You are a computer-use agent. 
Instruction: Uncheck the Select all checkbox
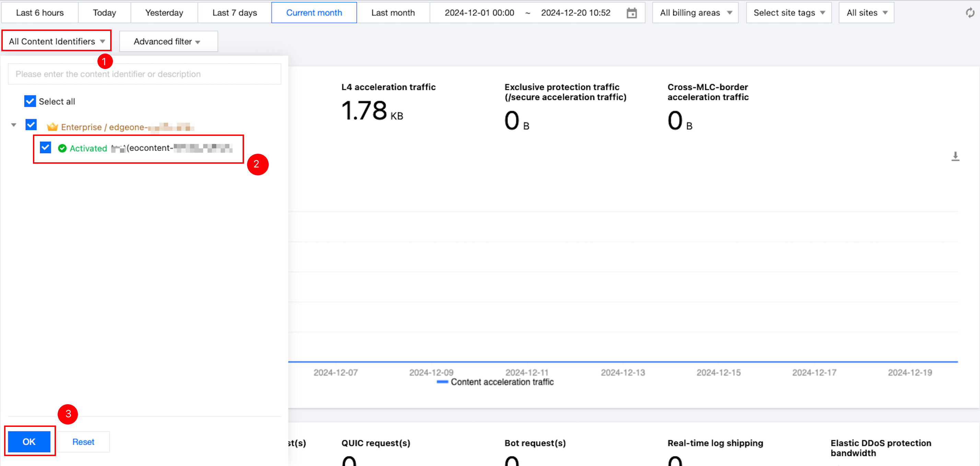tap(30, 101)
